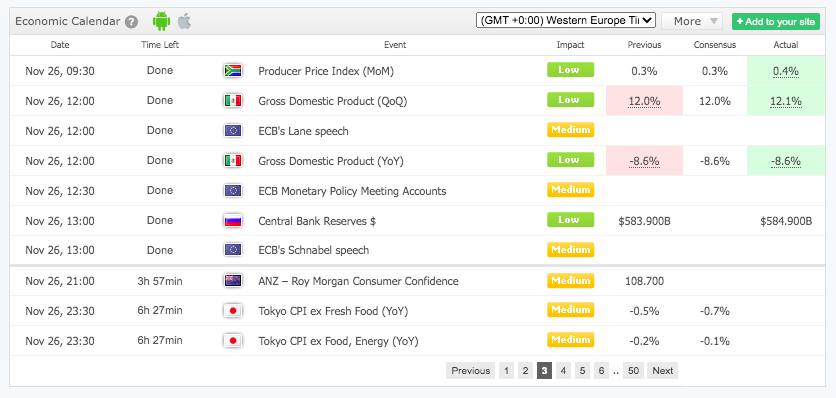Image resolution: width=836 pixels, height=398 pixels.
Task: Go to Next page of calendar
Action: pyautogui.click(x=663, y=370)
